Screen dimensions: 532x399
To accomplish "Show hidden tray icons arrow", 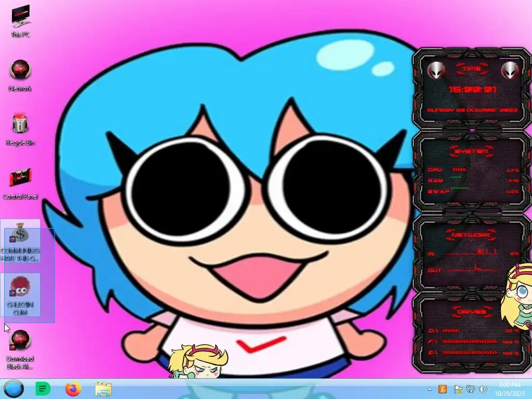I will [x=430, y=389].
